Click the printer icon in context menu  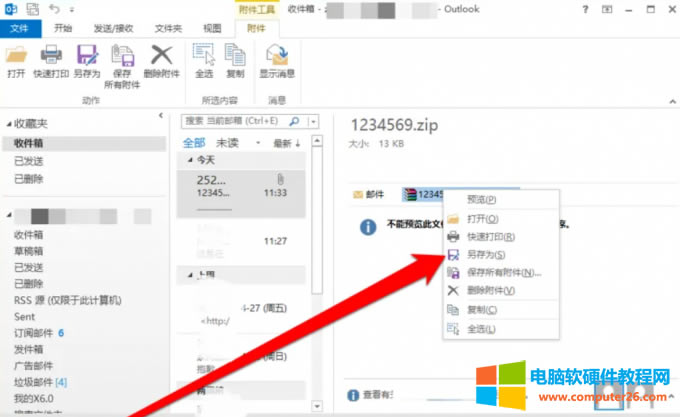453,237
